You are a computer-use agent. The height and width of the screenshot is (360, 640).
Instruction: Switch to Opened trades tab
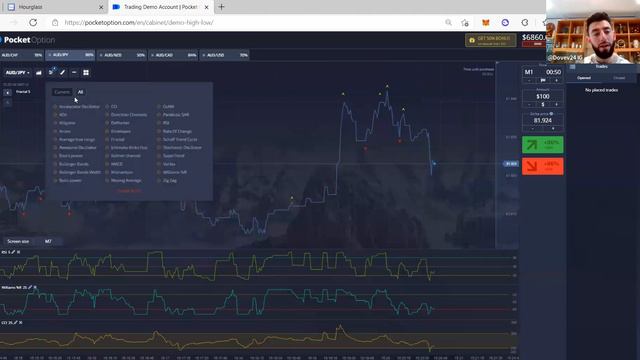584,78
